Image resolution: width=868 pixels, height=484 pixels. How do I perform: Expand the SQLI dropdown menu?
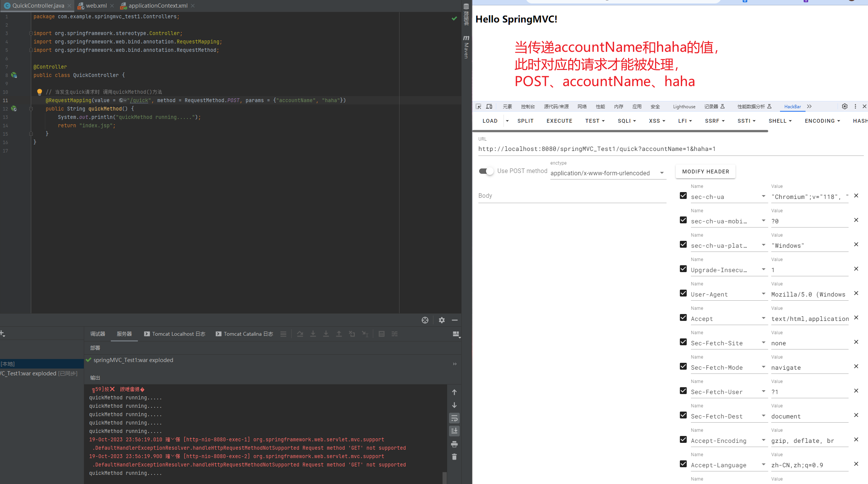[x=627, y=121]
